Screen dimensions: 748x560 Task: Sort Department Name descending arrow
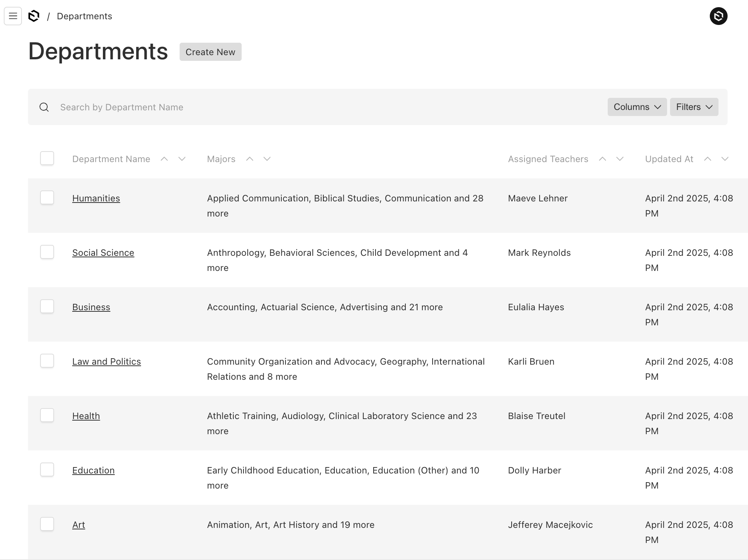pos(182,159)
